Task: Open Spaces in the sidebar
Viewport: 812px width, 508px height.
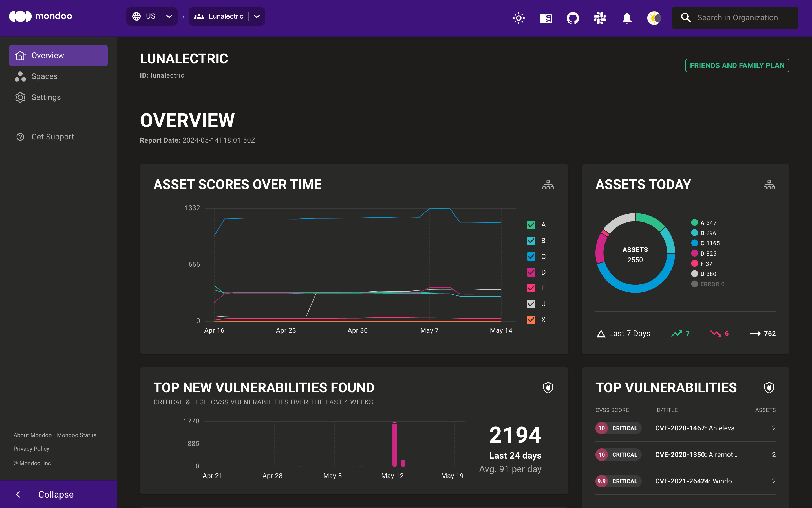Action: tap(58, 76)
